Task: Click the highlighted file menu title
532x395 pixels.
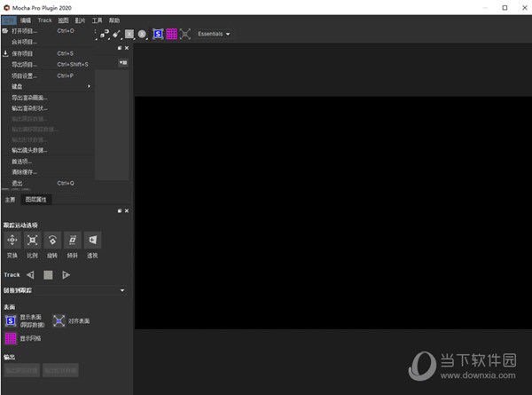Action: click(9, 20)
